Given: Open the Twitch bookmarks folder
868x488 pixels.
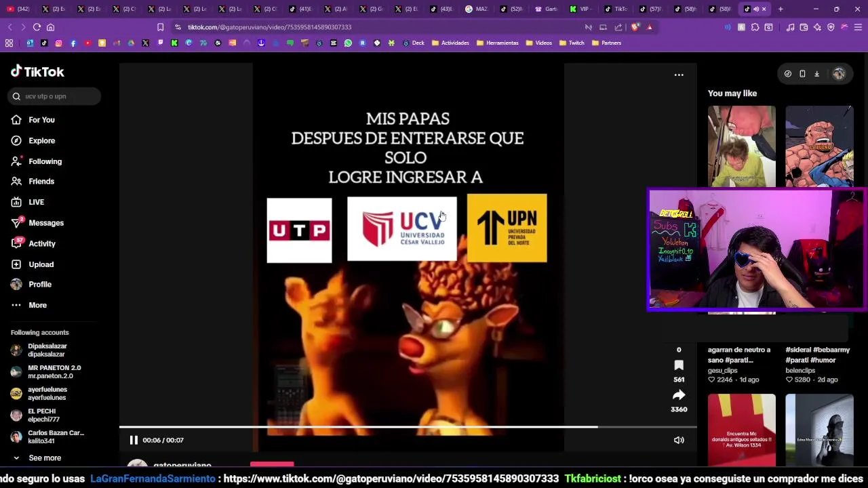Looking at the screenshot, I should (572, 43).
